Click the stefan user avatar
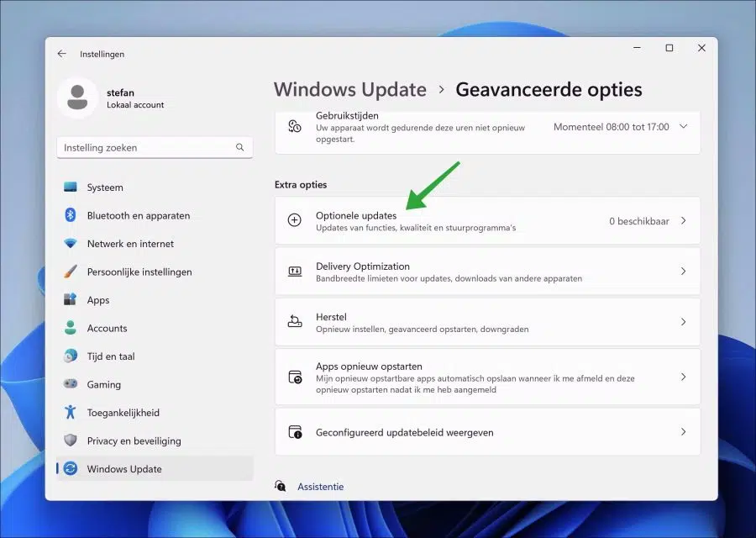This screenshot has height=538, width=756. click(77, 98)
